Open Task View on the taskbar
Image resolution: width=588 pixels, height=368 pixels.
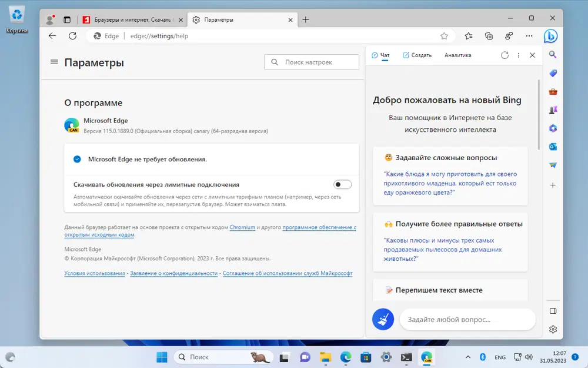pos(284,357)
